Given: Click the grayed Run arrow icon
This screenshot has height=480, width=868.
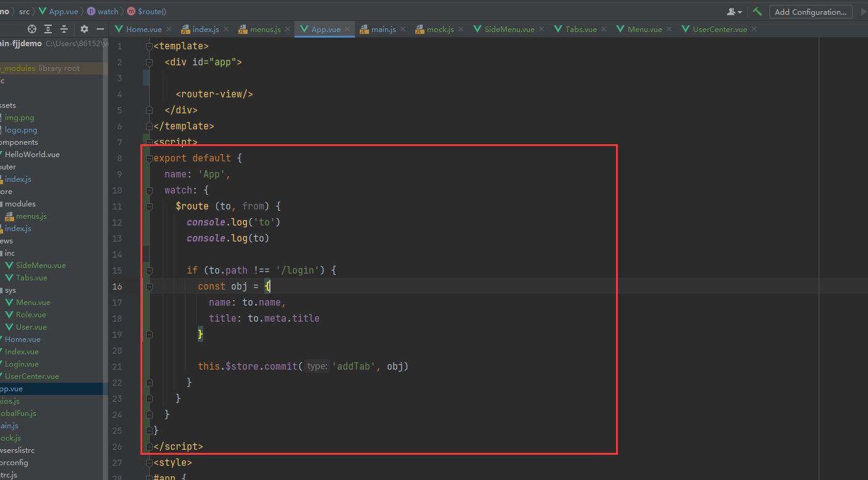Looking at the screenshot, I should pos(863,12).
